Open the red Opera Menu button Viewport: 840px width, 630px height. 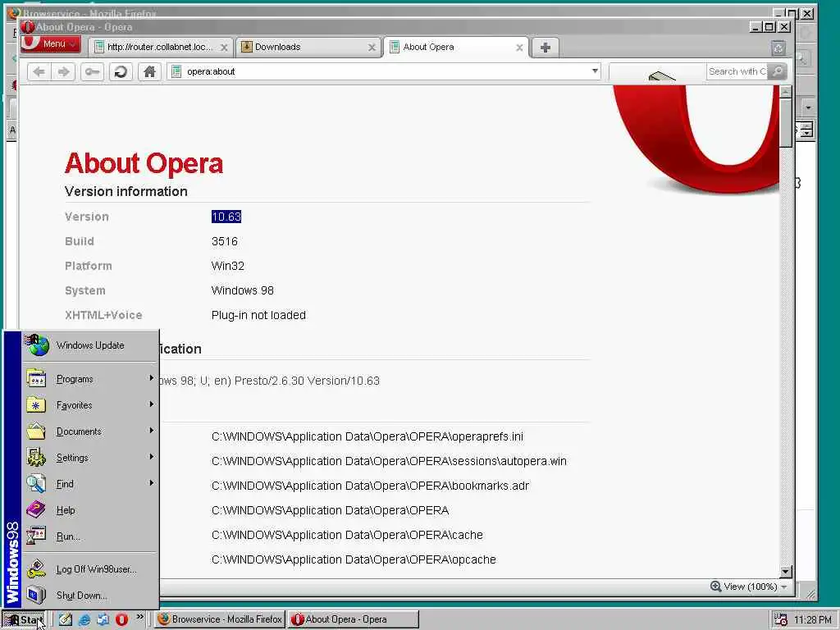coord(50,44)
